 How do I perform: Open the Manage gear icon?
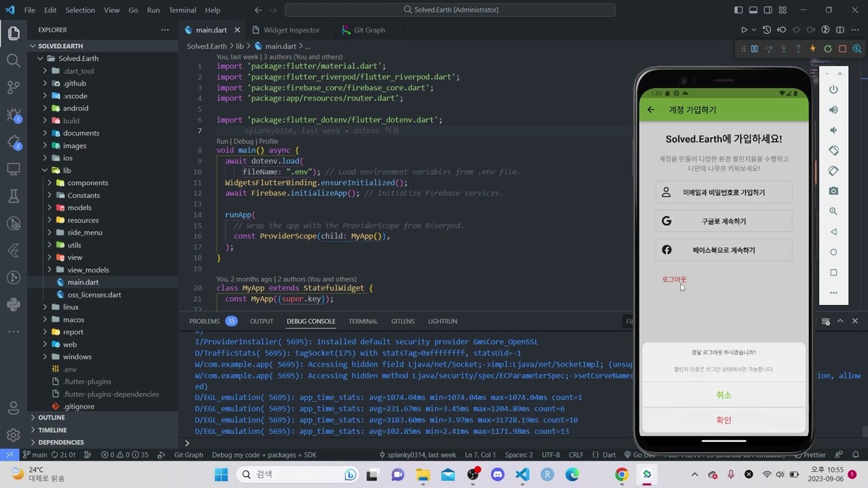click(14, 435)
